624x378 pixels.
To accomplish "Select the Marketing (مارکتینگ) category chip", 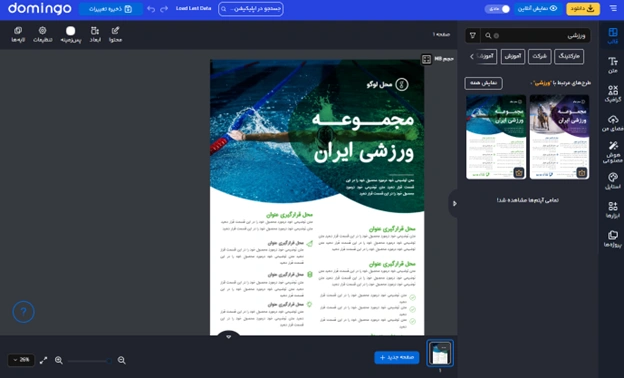I will (569, 57).
